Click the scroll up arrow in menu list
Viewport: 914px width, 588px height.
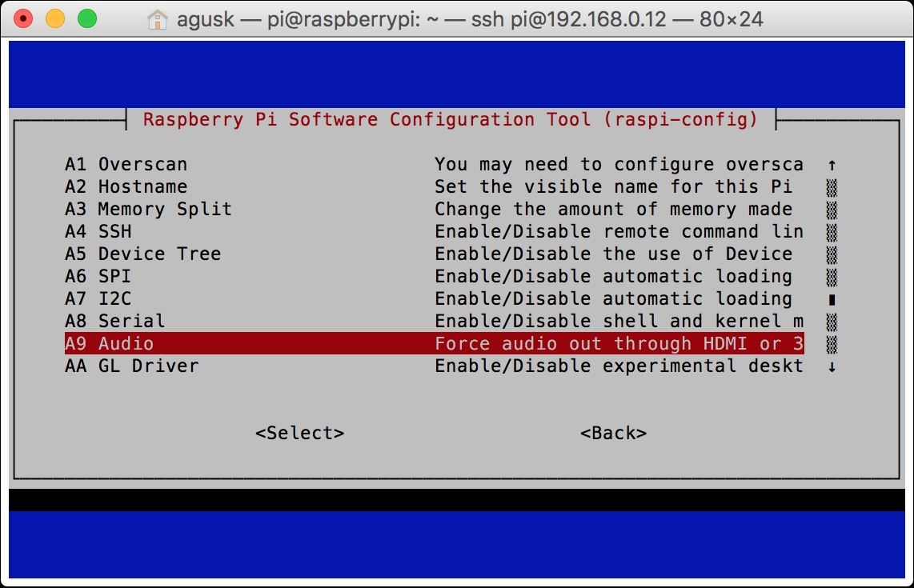[x=832, y=165]
